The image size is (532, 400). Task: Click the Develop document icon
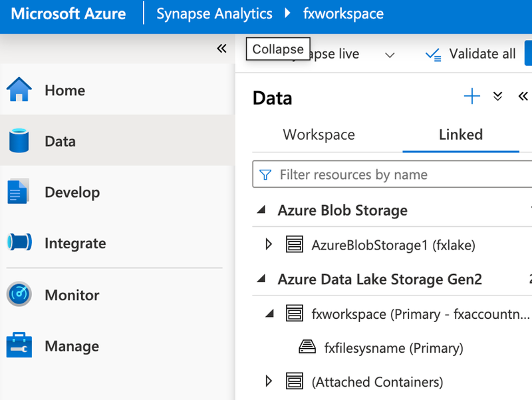point(18,191)
